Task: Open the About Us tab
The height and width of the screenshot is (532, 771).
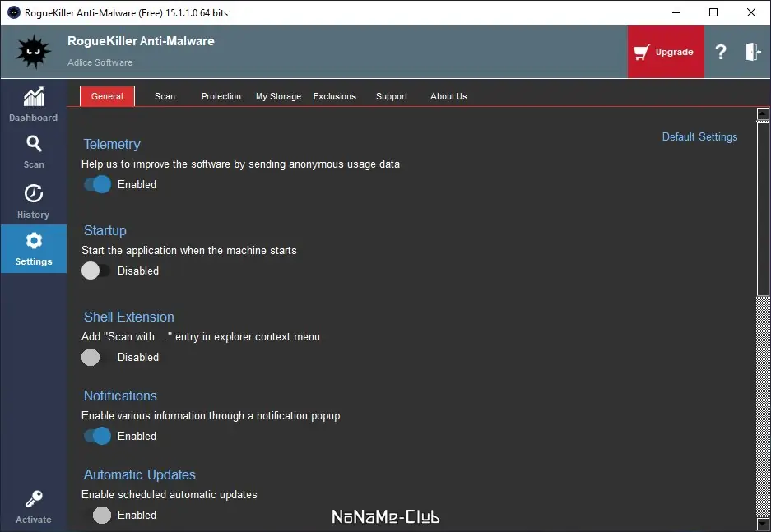Action: point(449,96)
